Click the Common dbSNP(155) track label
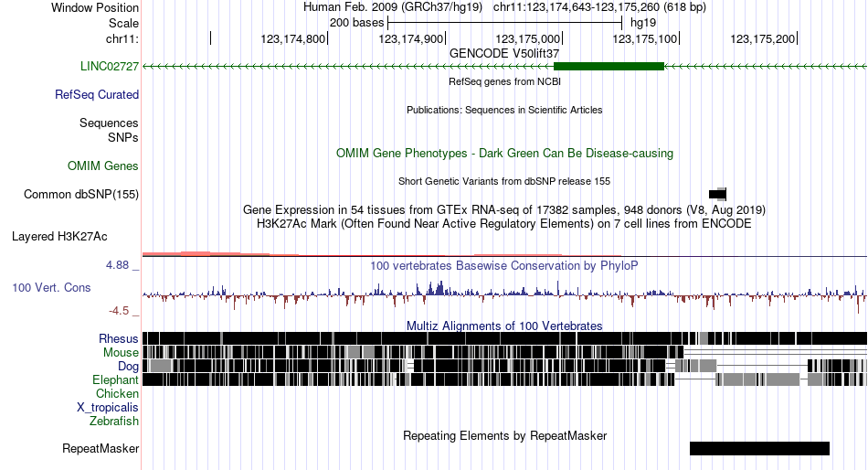Image resolution: width=868 pixels, height=470 pixels. pyautogui.click(x=81, y=195)
